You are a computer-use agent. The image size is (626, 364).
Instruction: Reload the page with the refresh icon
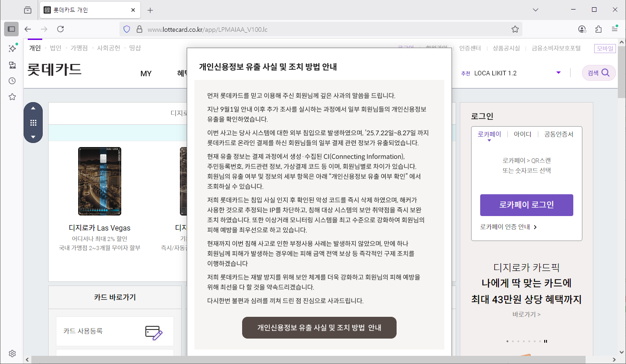click(60, 29)
